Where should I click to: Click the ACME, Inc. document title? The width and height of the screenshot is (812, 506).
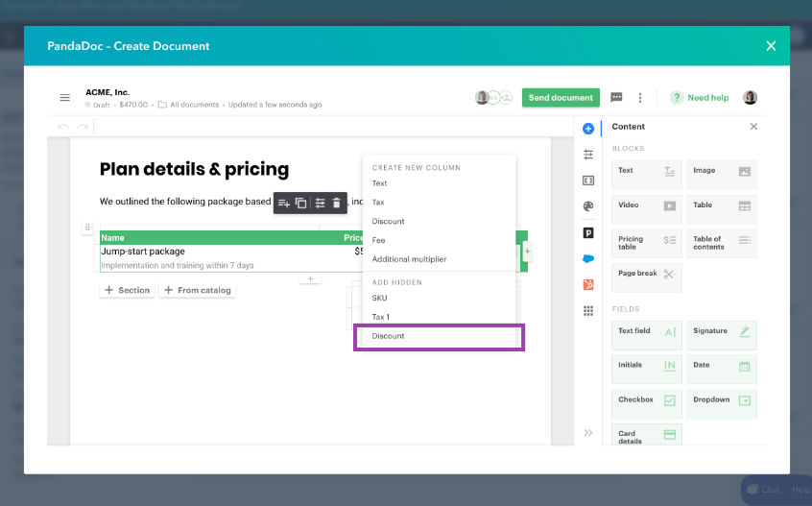point(107,92)
